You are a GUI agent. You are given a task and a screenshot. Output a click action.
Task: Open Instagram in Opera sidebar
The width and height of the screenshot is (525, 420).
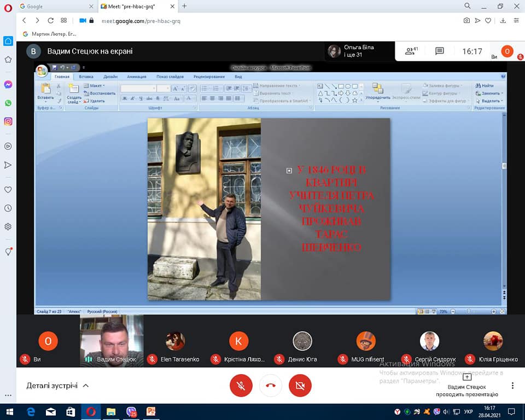pyautogui.click(x=8, y=121)
